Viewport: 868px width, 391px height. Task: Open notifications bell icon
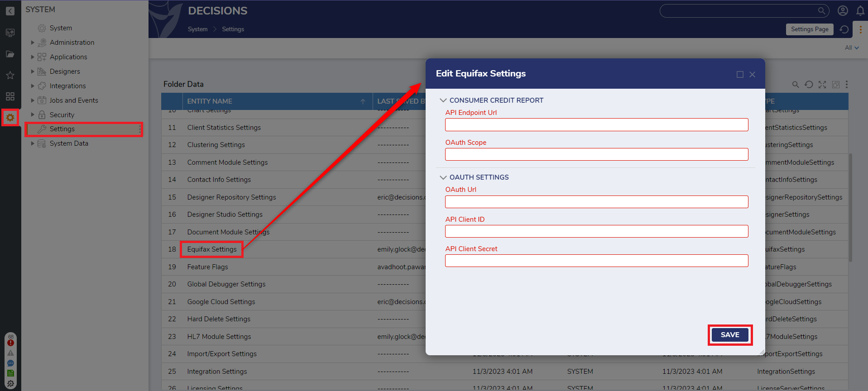pyautogui.click(x=860, y=10)
